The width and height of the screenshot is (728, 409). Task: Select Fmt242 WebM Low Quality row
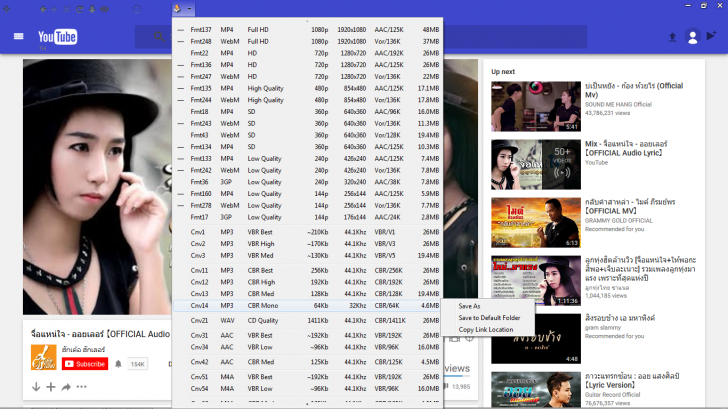point(307,170)
